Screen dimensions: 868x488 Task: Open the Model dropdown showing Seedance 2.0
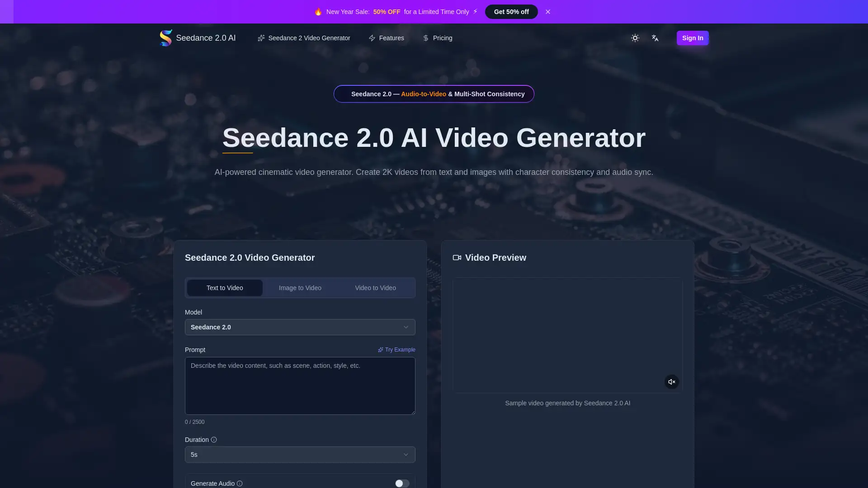click(300, 327)
